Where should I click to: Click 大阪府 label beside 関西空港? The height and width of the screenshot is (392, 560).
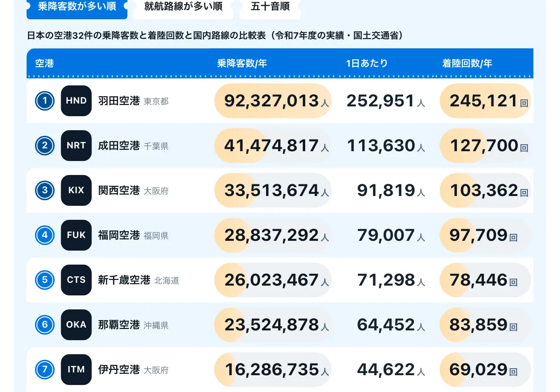[156, 191]
